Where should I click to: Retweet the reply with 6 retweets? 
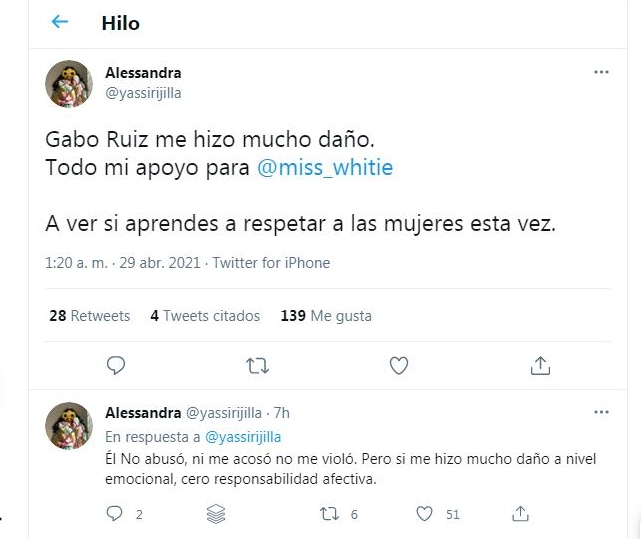pyautogui.click(x=327, y=514)
